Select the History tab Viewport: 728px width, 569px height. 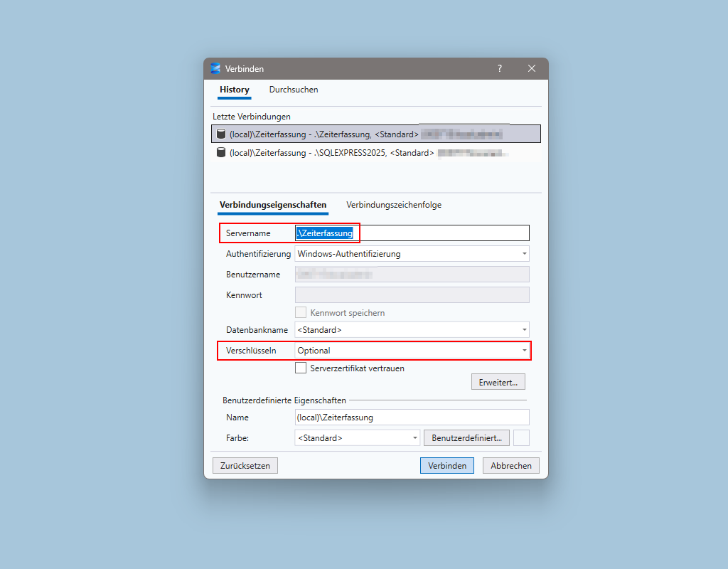pos(234,90)
